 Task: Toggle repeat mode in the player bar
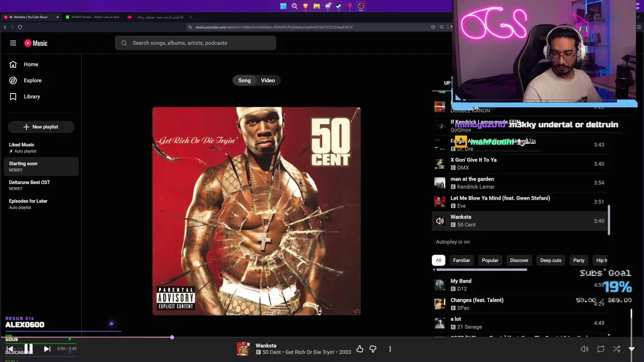(x=601, y=349)
